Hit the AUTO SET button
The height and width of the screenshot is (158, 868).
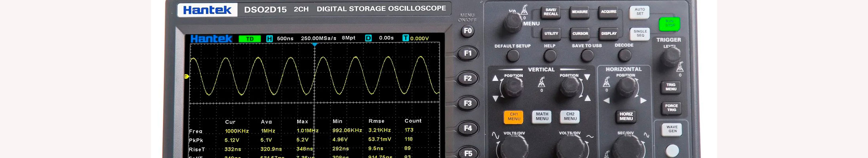point(639,12)
